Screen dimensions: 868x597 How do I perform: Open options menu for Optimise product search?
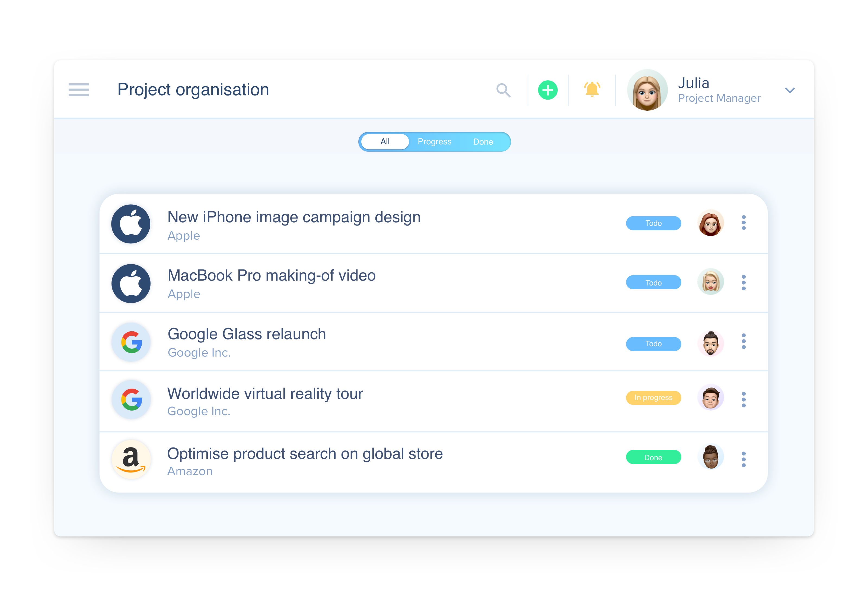(x=743, y=459)
